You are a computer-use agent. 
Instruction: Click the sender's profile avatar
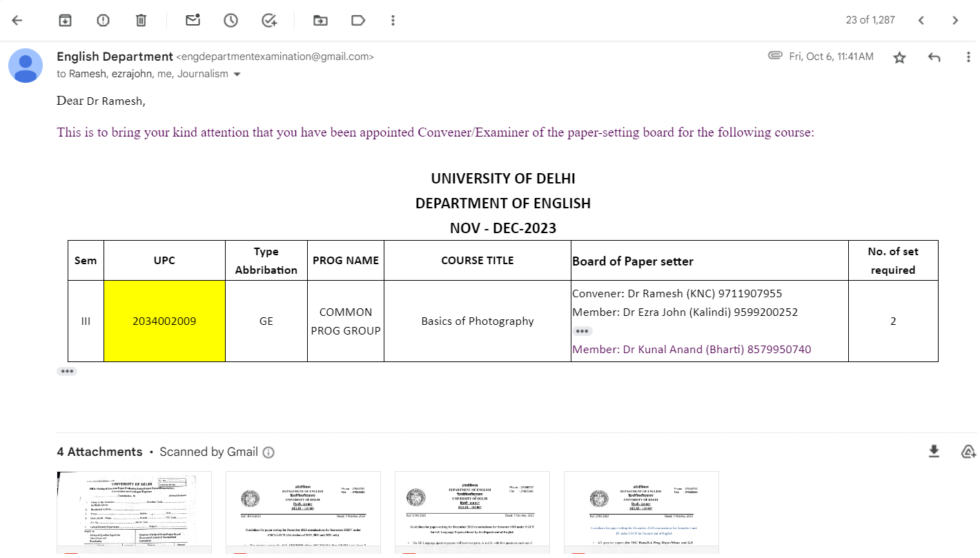click(26, 66)
